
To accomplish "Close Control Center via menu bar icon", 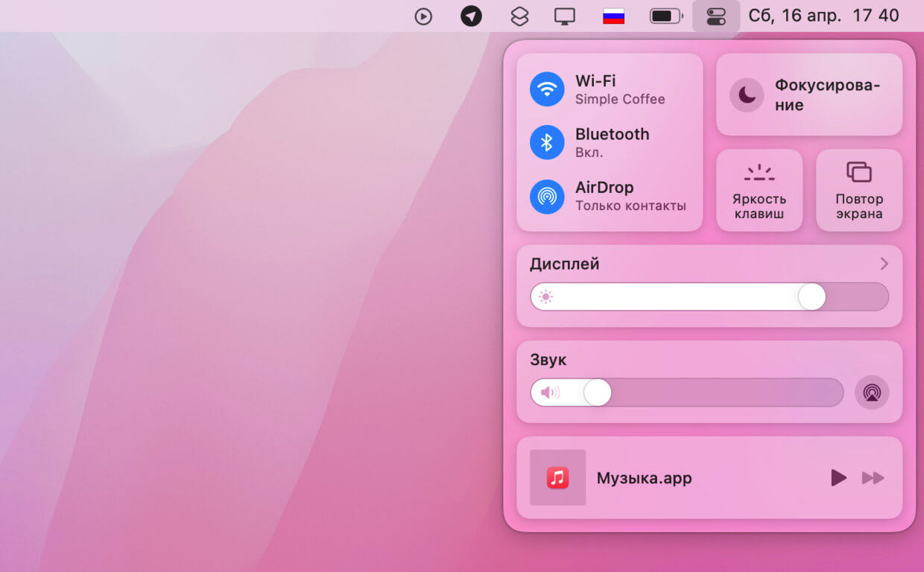I will pyautogui.click(x=715, y=16).
